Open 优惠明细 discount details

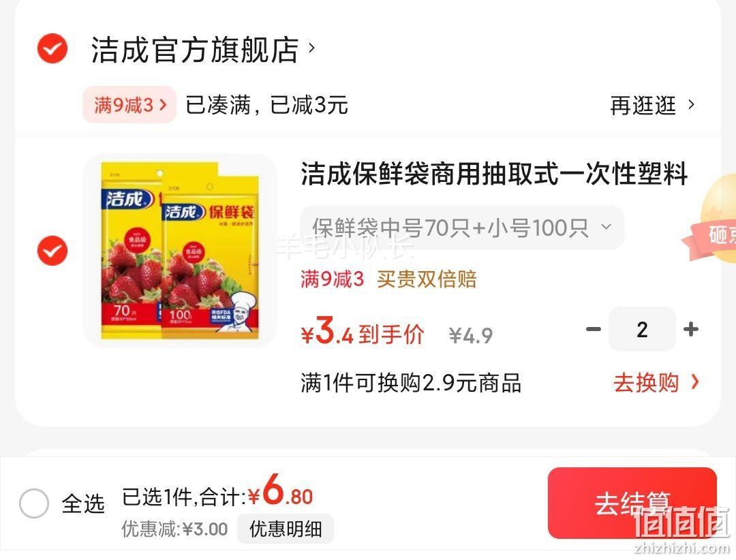click(286, 529)
